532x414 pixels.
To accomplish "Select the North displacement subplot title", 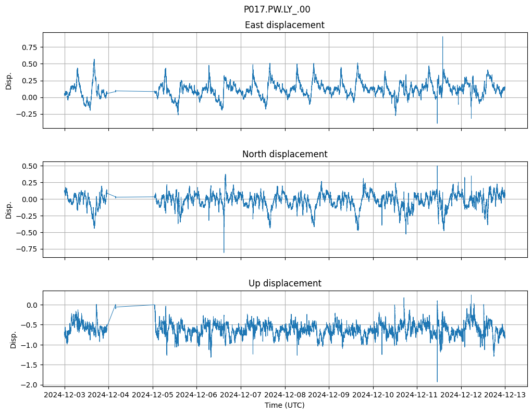I will coord(284,154).
